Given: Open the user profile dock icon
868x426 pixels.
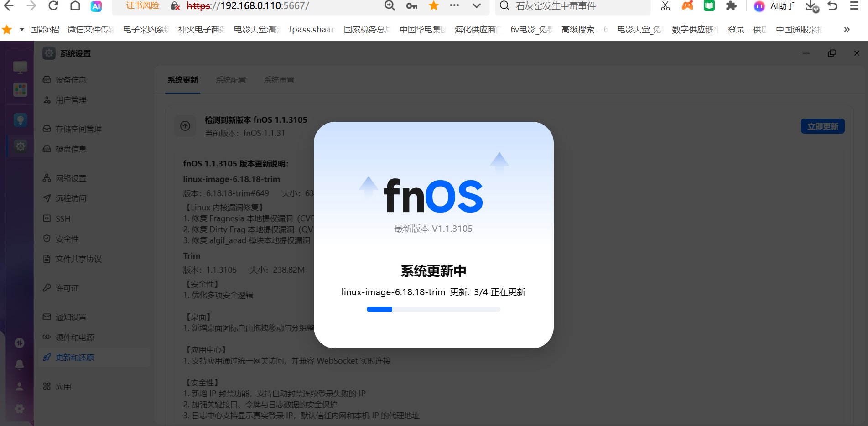Looking at the screenshot, I should 20,386.
